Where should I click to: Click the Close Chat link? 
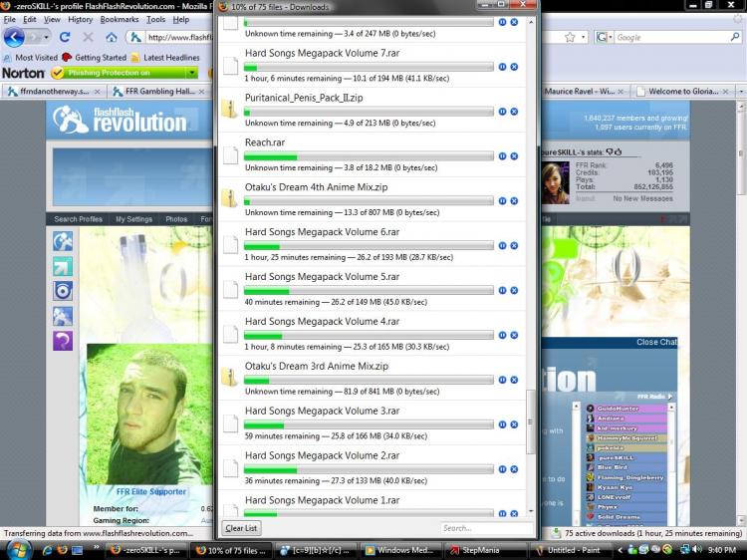tap(656, 342)
